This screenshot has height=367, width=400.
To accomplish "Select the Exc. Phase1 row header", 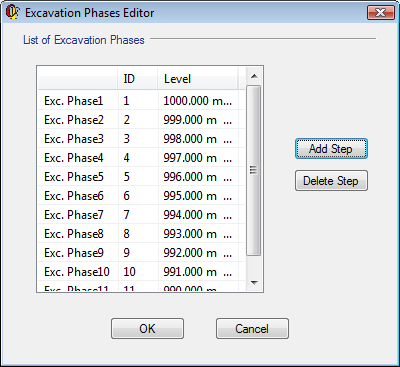I will point(78,101).
